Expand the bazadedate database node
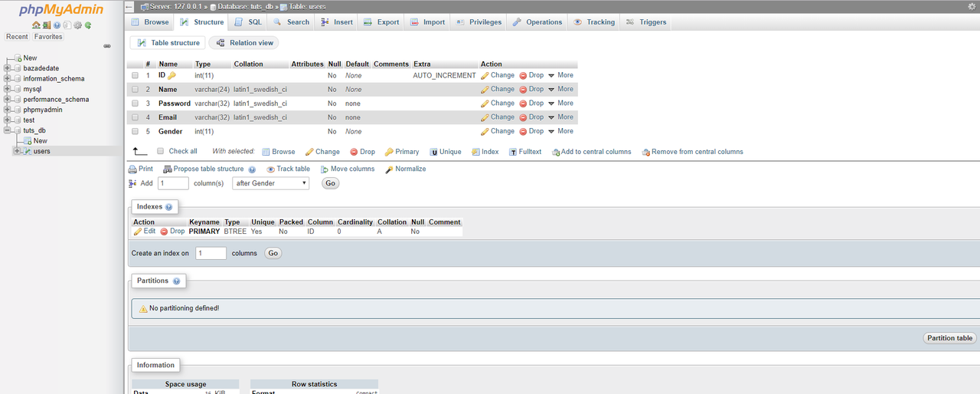 pyautogui.click(x=8, y=68)
